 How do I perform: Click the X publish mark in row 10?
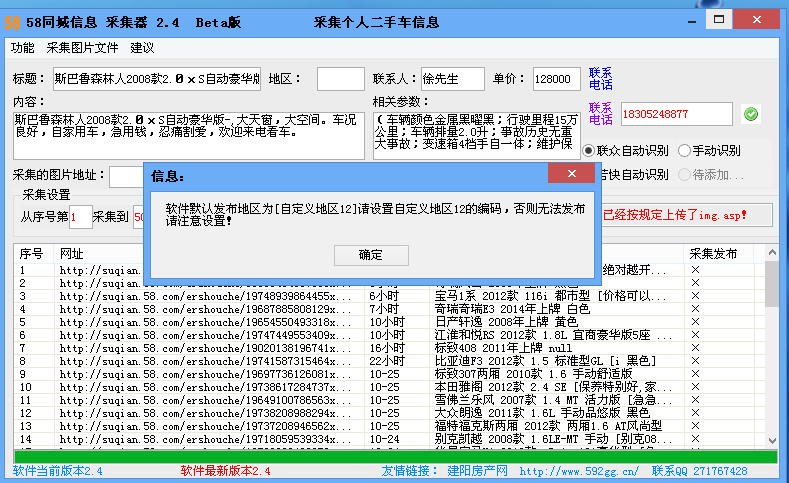pos(695,387)
